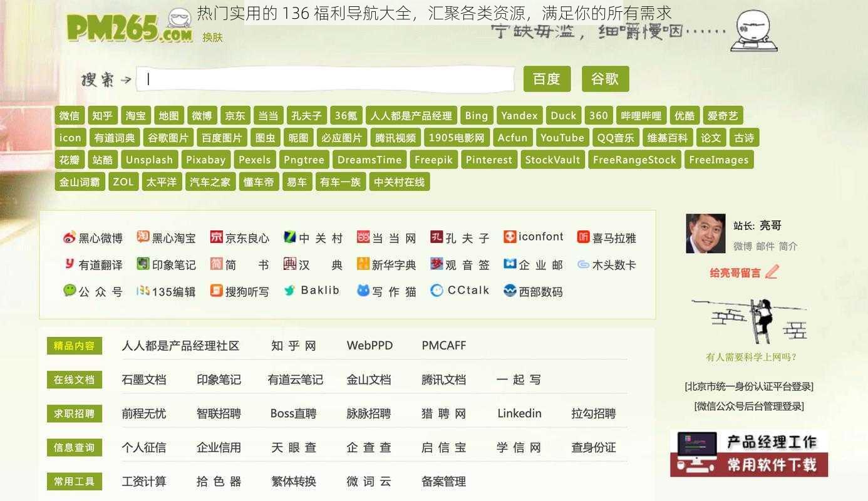Open the 汉典 icon link
The height and width of the screenshot is (501, 868).
pyautogui.click(x=313, y=265)
